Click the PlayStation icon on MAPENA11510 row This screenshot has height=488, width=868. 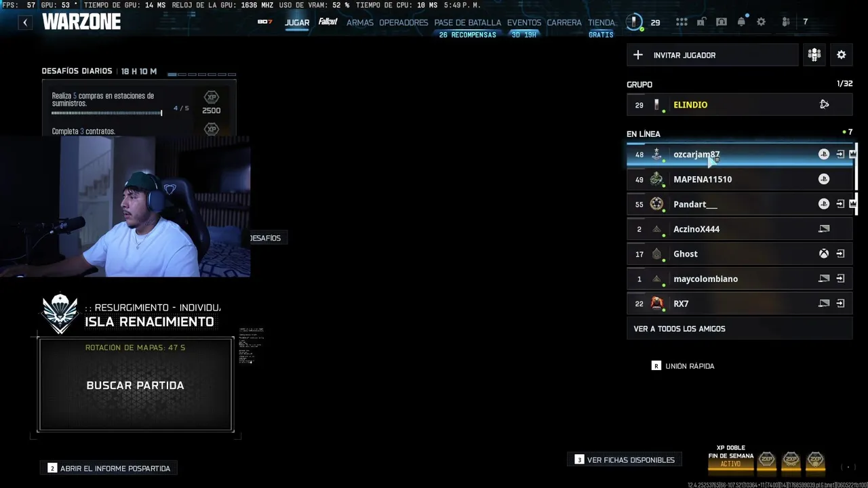(824, 179)
